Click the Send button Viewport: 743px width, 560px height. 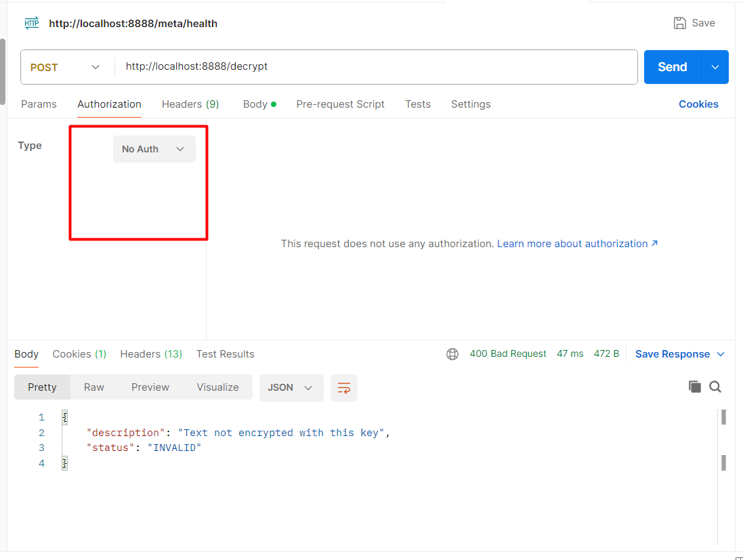pos(672,67)
